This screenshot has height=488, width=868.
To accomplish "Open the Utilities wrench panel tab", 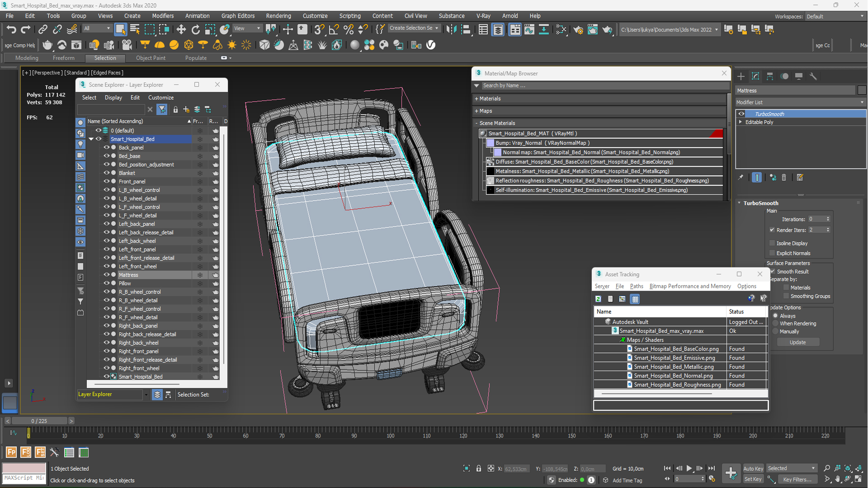I will click(813, 76).
